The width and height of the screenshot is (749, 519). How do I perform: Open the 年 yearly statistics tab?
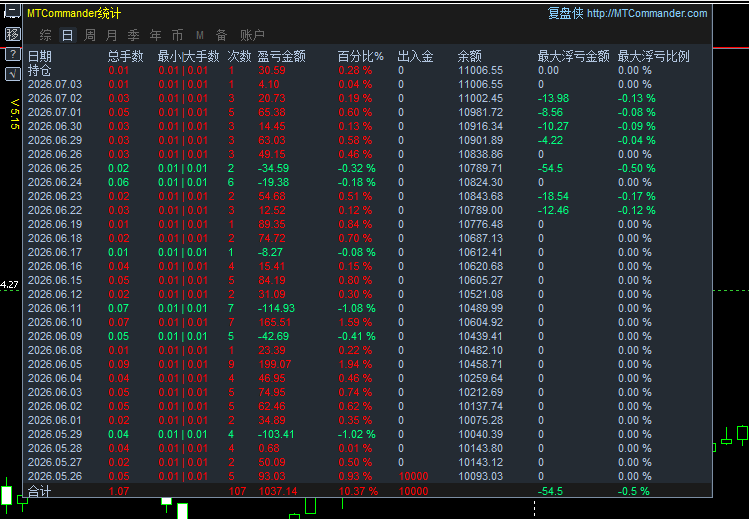tap(155, 35)
